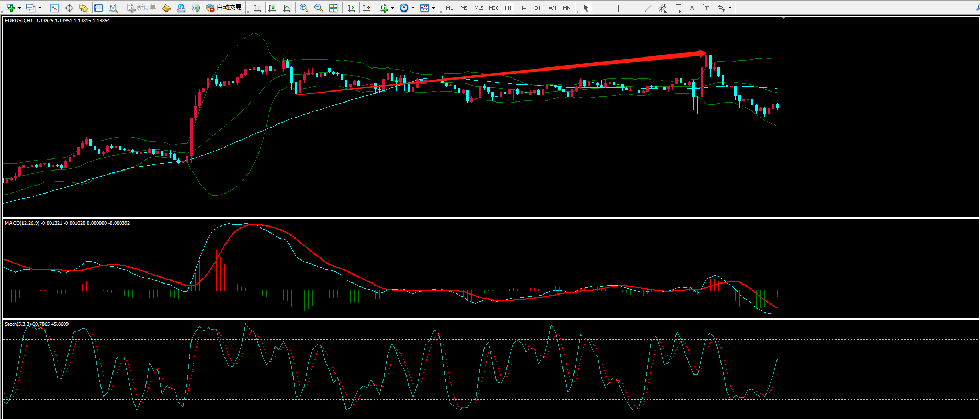Screen dimensions: 980x419
Task: Expand the periodicity clock dropdown
Action: [413, 8]
